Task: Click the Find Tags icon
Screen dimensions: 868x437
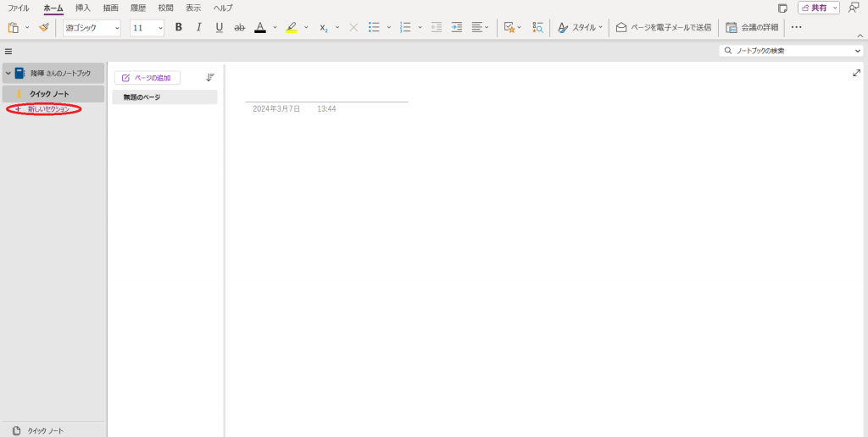Action: point(537,27)
